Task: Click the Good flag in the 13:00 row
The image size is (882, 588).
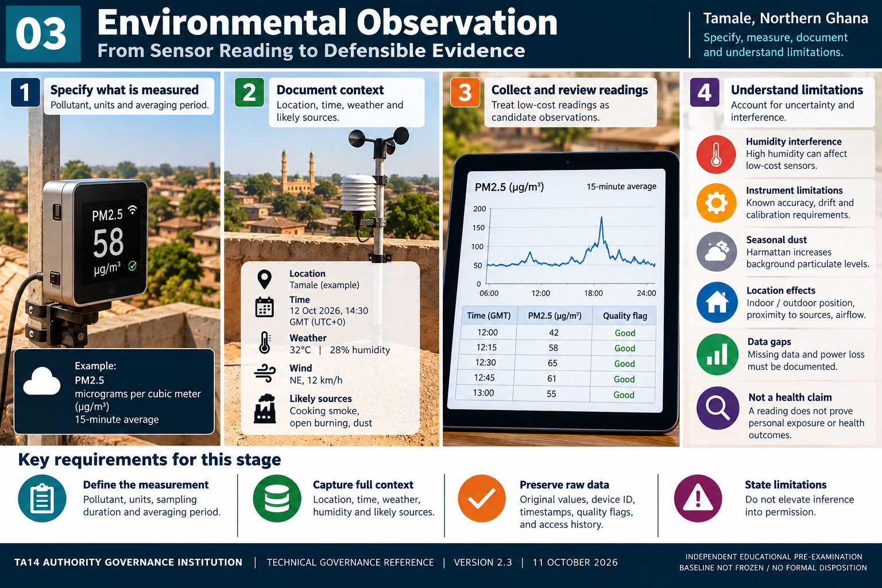Action: [x=624, y=394]
